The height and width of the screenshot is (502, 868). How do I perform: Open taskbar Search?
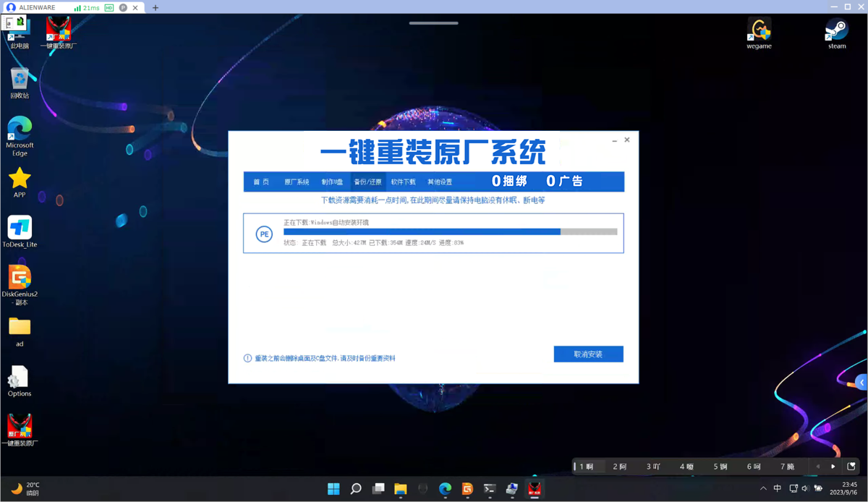356,489
